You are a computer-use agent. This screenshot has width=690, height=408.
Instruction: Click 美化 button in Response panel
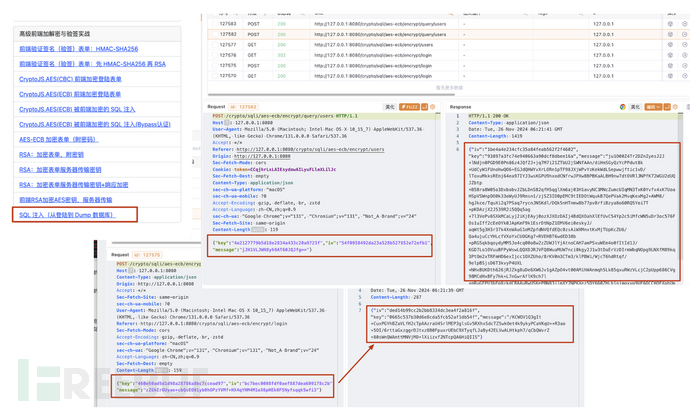[x=635, y=107]
